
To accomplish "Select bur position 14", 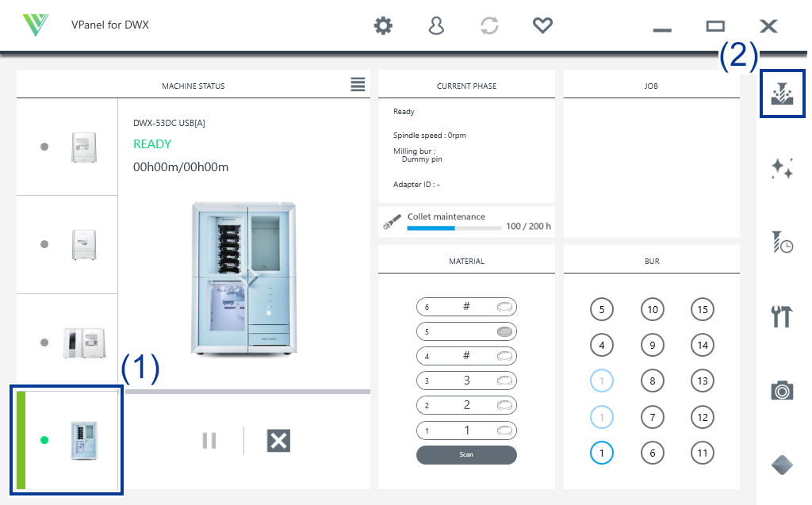I will click(703, 345).
